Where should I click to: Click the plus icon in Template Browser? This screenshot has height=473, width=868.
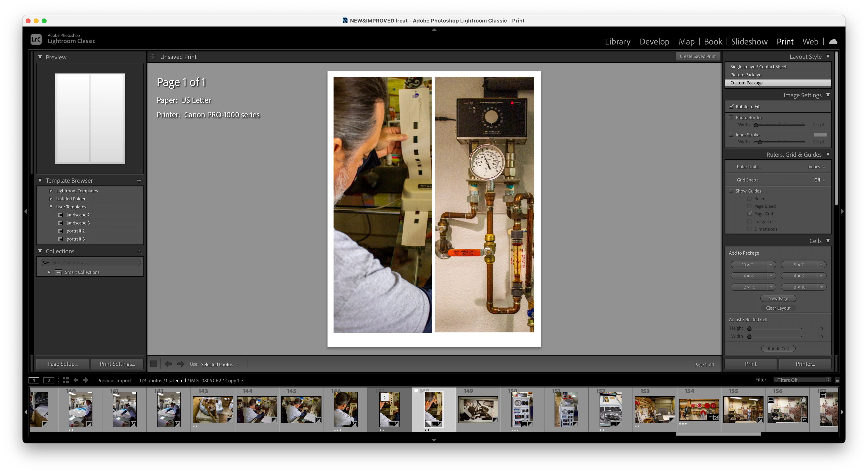pyautogui.click(x=139, y=180)
